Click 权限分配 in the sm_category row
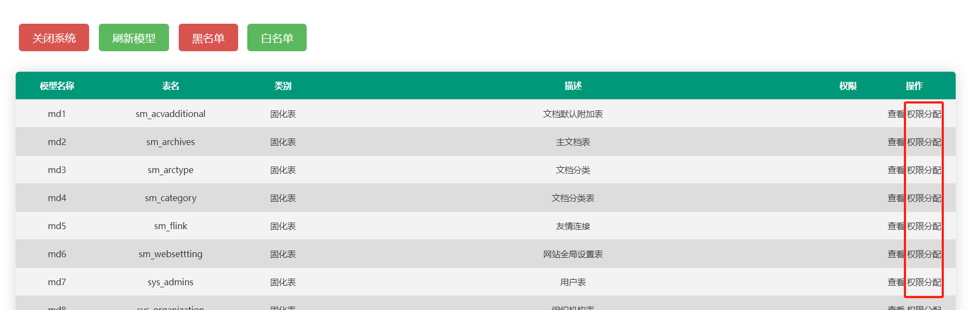The height and width of the screenshot is (310, 980). click(924, 198)
